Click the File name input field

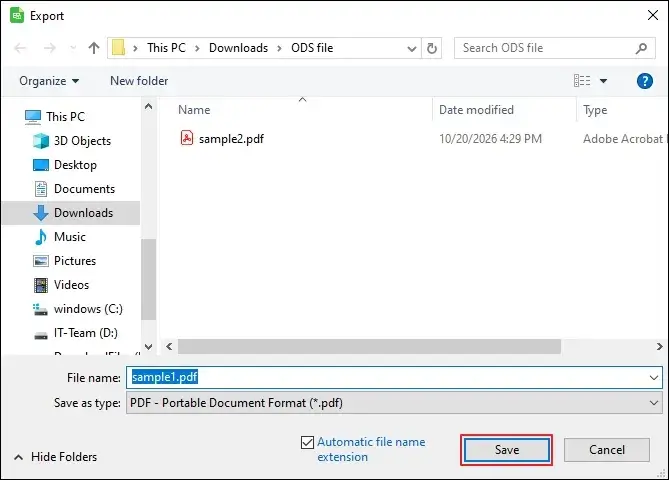[394, 377]
